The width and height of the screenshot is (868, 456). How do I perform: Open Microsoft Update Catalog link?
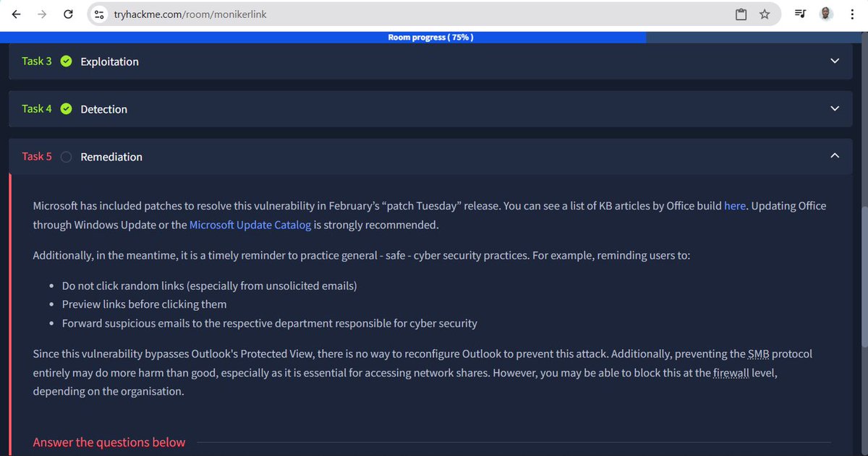[x=250, y=225]
